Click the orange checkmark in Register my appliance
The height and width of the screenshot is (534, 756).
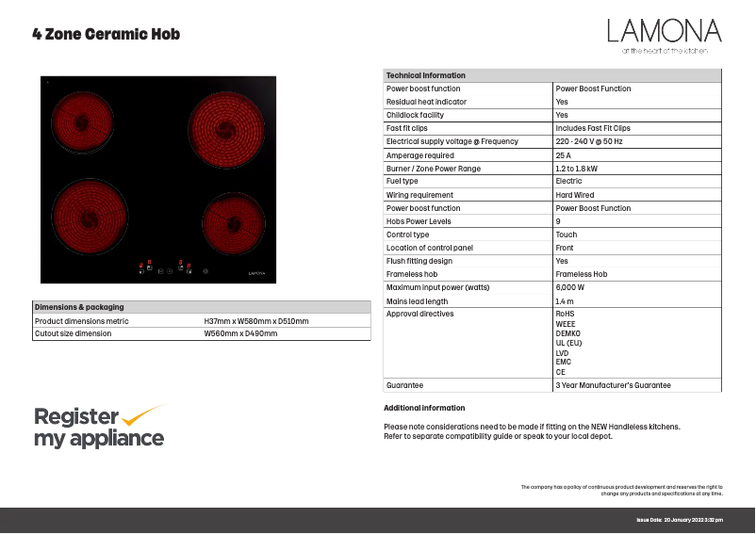(143, 415)
